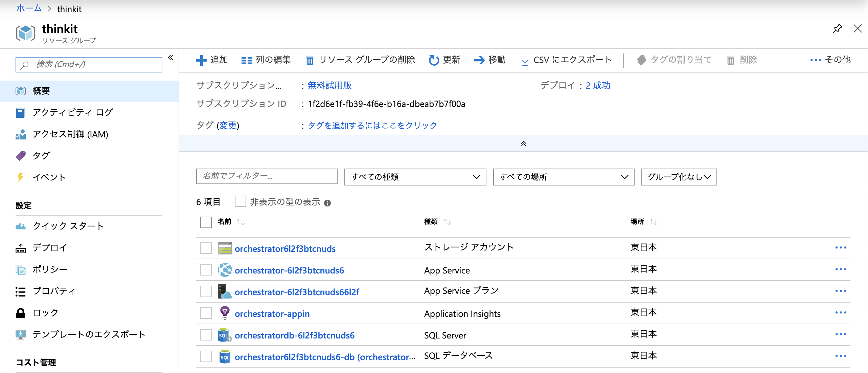Open the すべての場所 dropdown

point(564,177)
